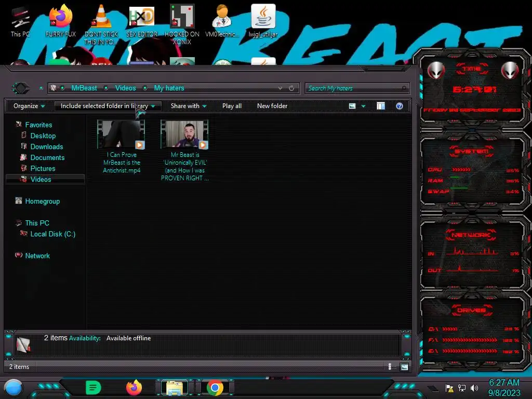This screenshot has height=399, width=532.
Task: Open green notes app in taskbar
Action: 94,388
